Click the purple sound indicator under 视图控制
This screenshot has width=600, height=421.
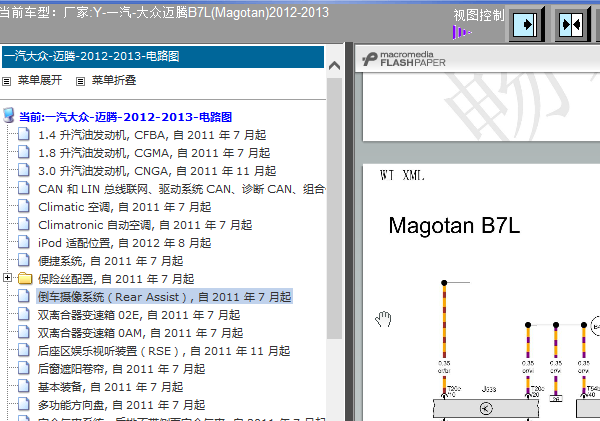(462, 33)
